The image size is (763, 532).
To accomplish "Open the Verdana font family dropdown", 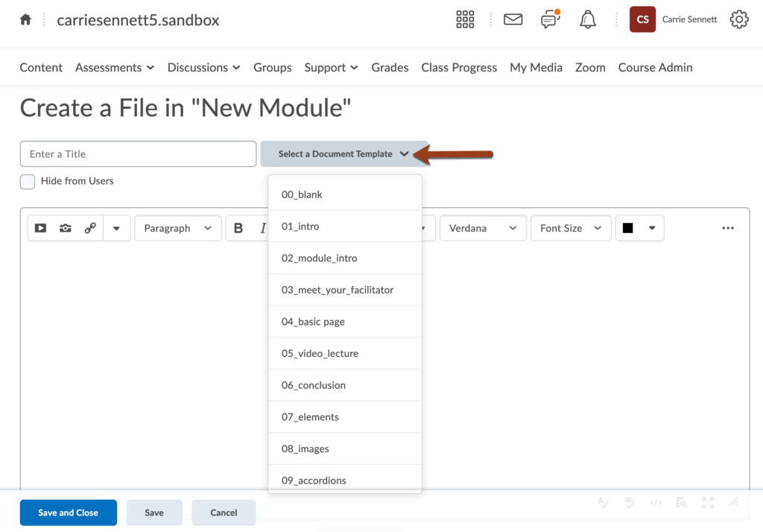I will tap(483, 228).
